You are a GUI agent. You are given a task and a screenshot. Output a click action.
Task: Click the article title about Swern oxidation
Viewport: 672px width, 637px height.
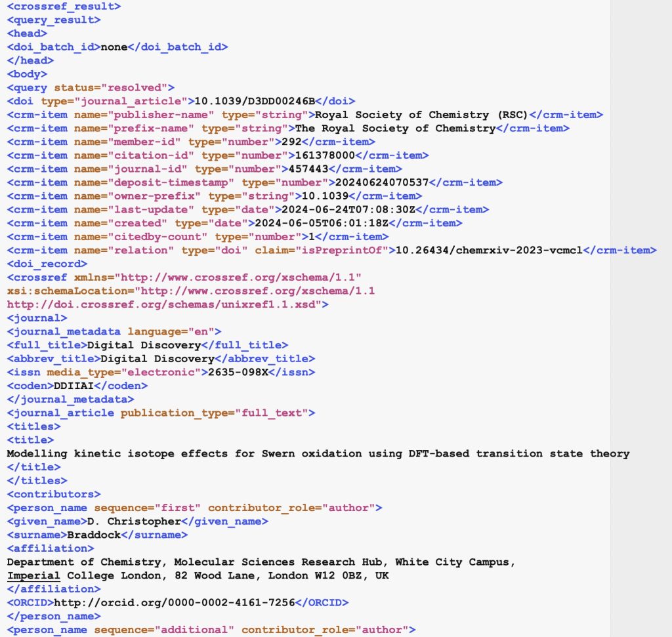[x=318, y=453]
